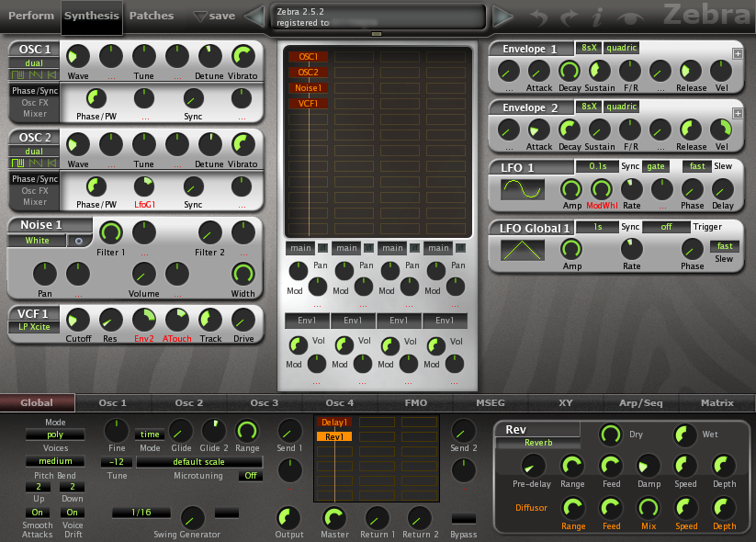Toggle the Diffusor label in Reverb
The image size is (756, 542).
point(531,508)
